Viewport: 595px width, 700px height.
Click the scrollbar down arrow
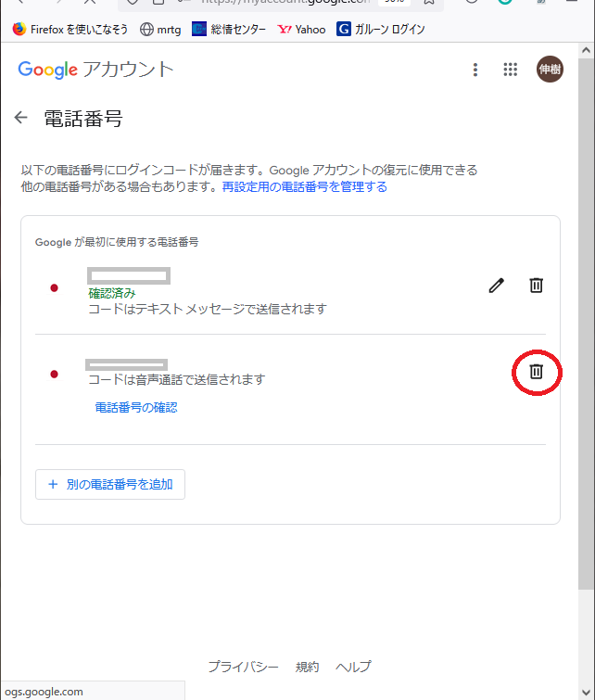pyautogui.click(x=586, y=692)
